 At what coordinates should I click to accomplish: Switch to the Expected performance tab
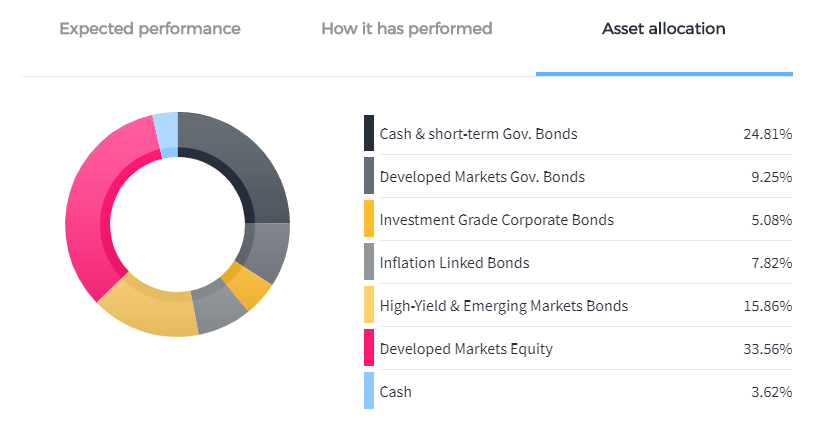point(150,29)
